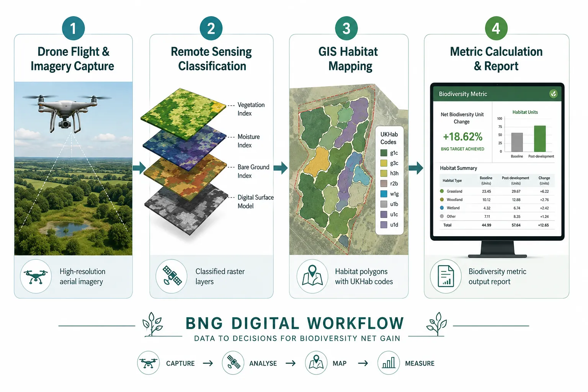
Task: Click the u1c purple legend swatch
Action: [x=384, y=214]
